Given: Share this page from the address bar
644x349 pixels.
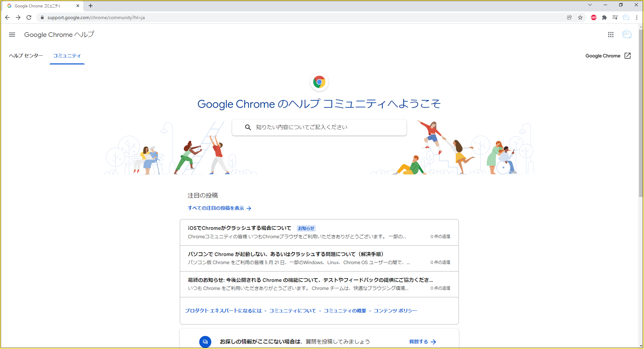Looking at the screenshot, I should 570,17.
